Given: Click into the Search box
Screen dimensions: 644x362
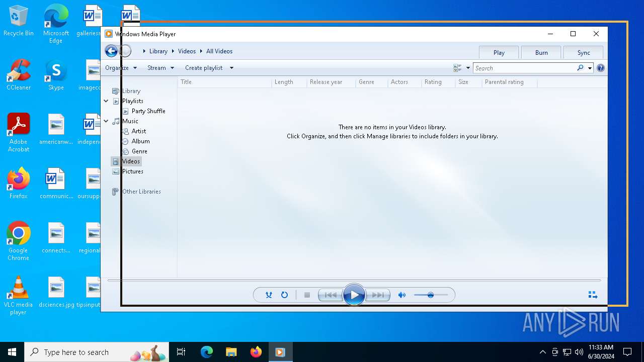Looking at the screenshot, I should coord(524,68).
